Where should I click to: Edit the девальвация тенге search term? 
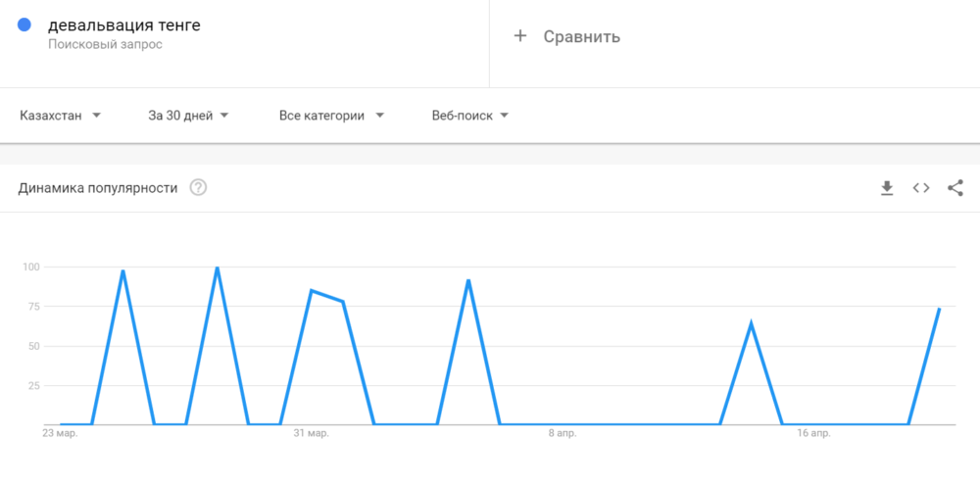point(124,25)
